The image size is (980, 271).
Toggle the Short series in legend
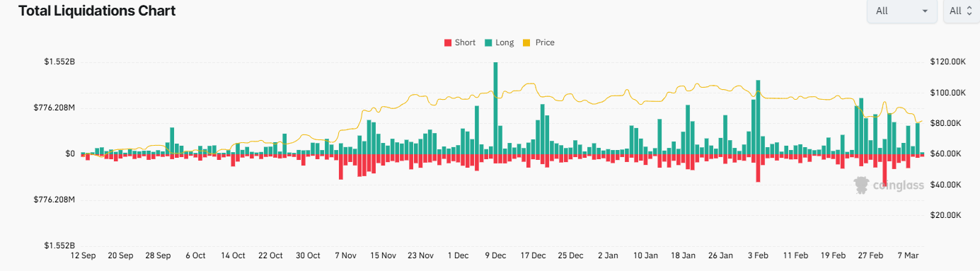point(459,42)
